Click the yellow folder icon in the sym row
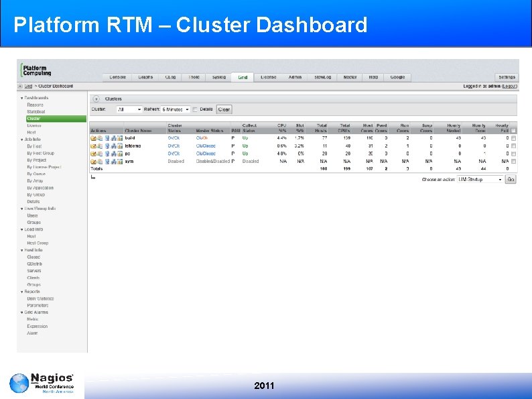Screen dimensions: 532x399 93,162
